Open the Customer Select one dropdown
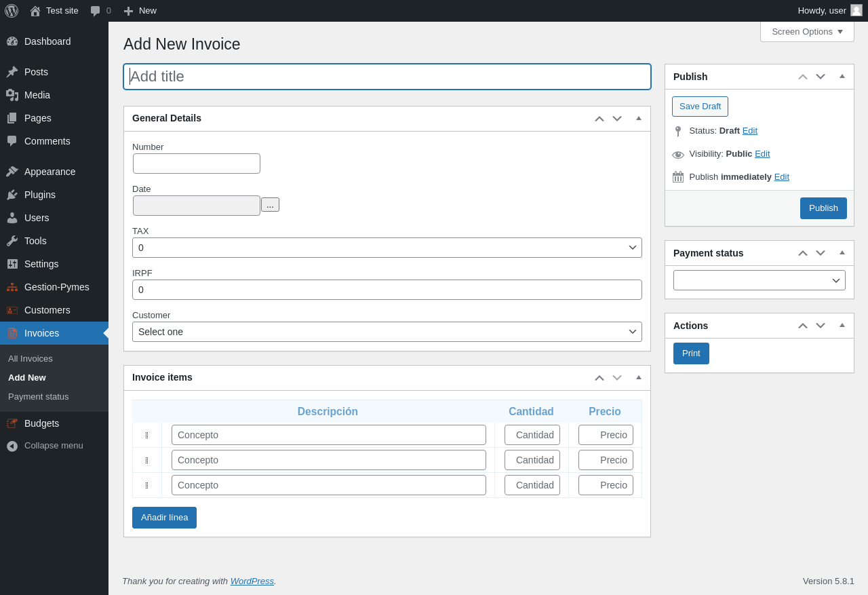 [x=387, y=332]
